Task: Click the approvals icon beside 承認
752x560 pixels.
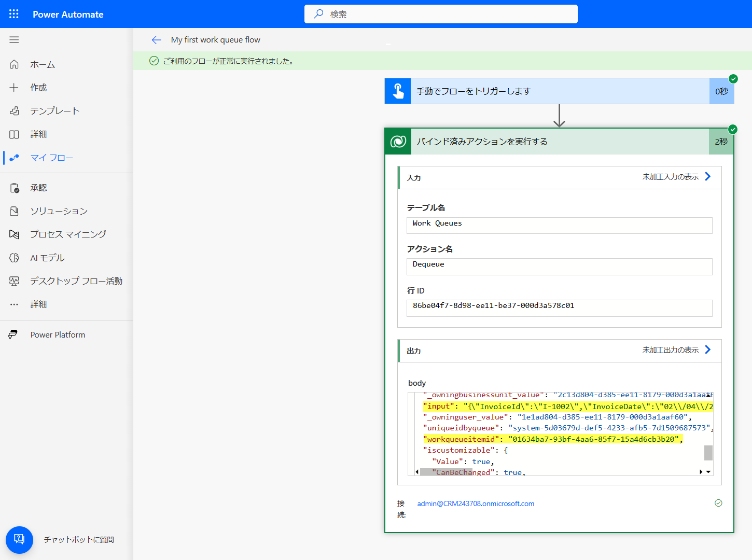Action: pyautogui.click(x=14, y=188)
